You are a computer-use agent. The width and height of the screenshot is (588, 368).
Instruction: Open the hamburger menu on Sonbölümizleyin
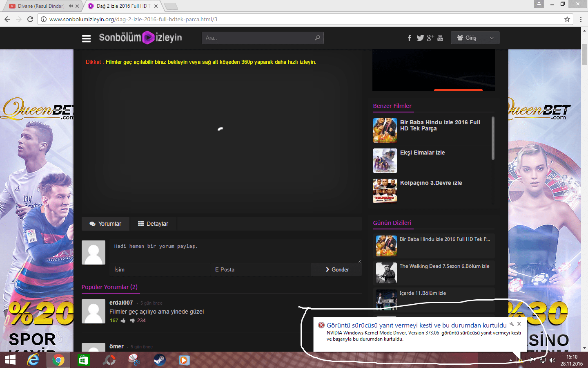(86, 38)
